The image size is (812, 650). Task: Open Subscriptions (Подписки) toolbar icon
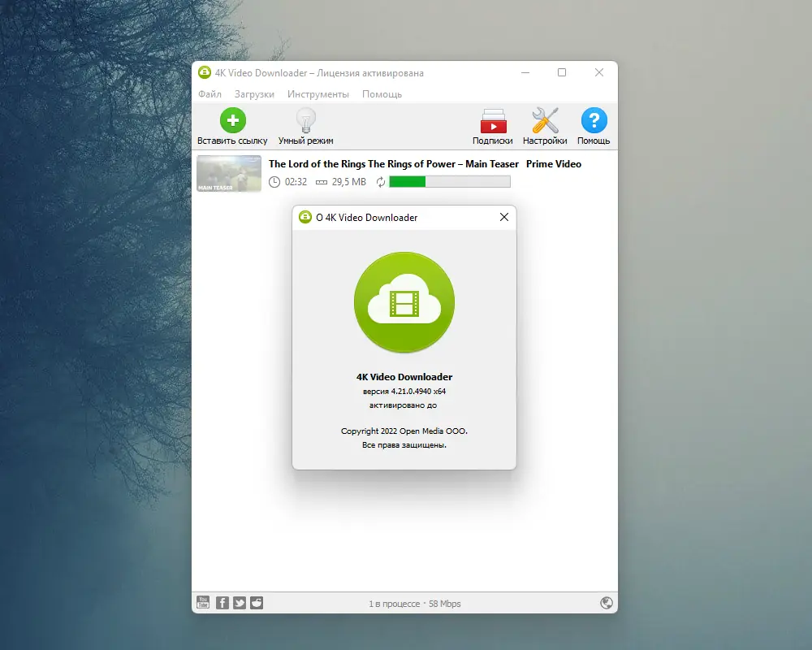(493, 121)
